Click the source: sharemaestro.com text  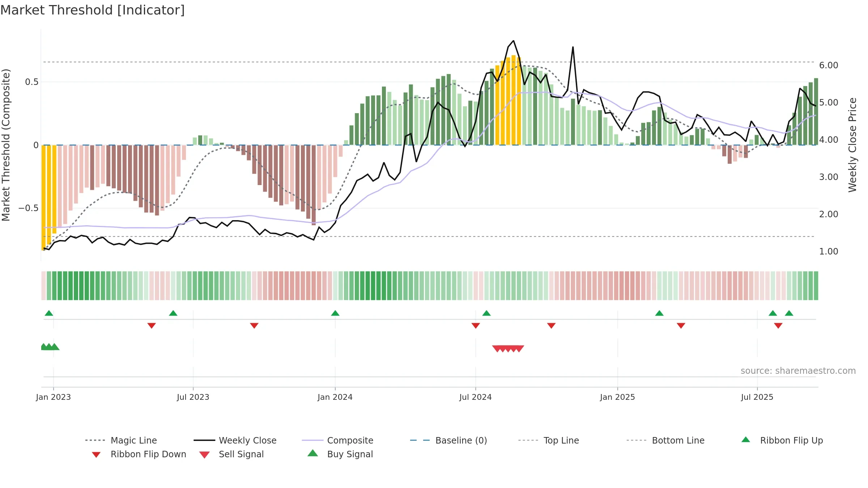tap(798, 371)
